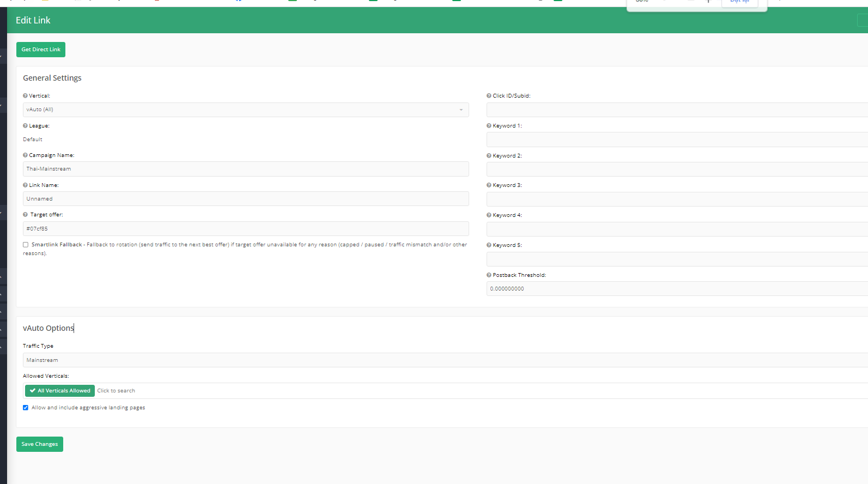
Task: Click help icon beside Link Name label
Action: (25, 185)
